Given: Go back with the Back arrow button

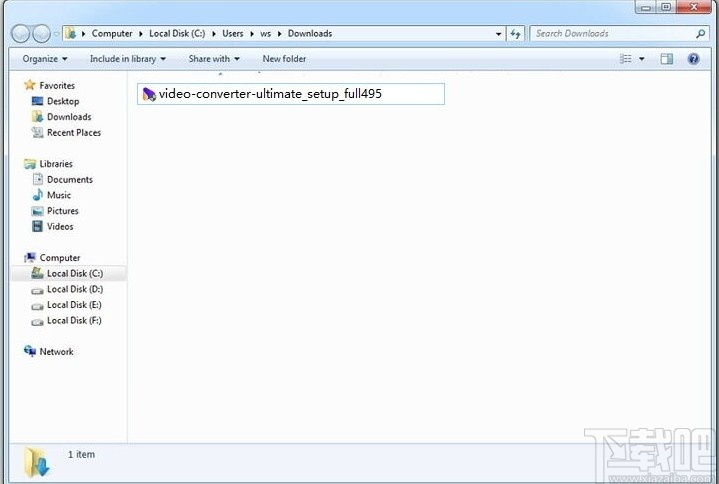Looking at the screenshot, I should pos(21,33).
